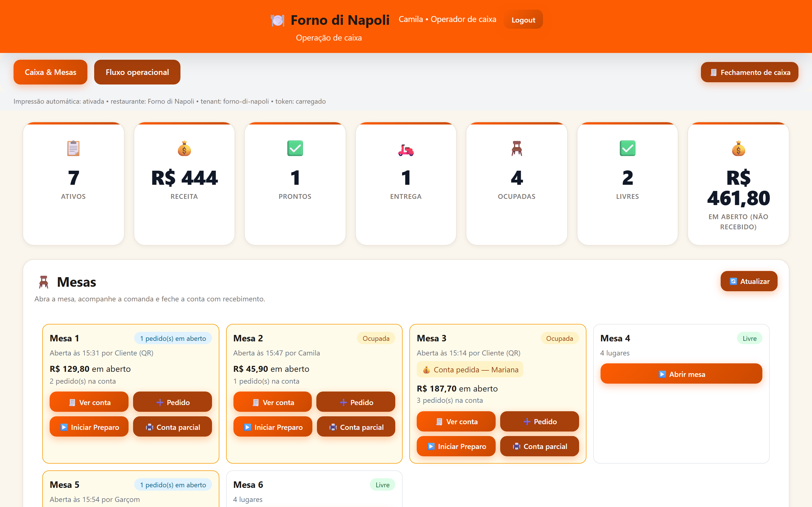
Task: View the bill for Mesa 1
Action: coord(89,402)
